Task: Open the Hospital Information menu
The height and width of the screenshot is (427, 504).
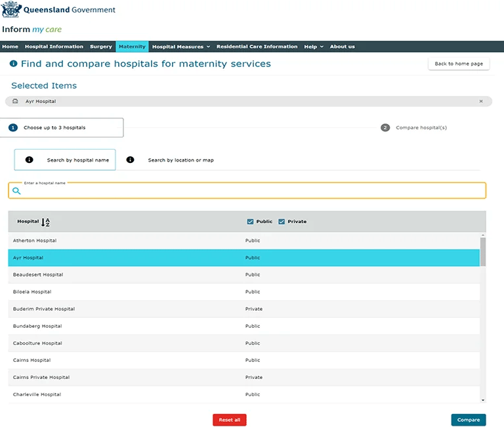Action: [x=54, y=47]
